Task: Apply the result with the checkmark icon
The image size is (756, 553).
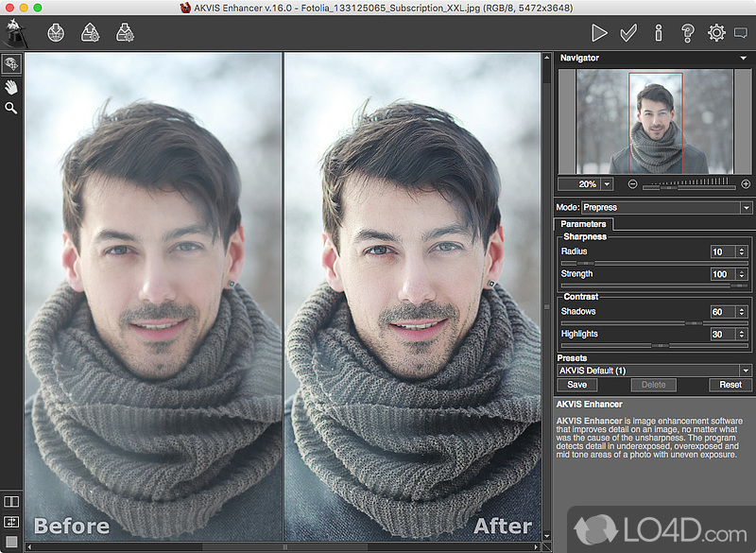Action: [628, 32]
